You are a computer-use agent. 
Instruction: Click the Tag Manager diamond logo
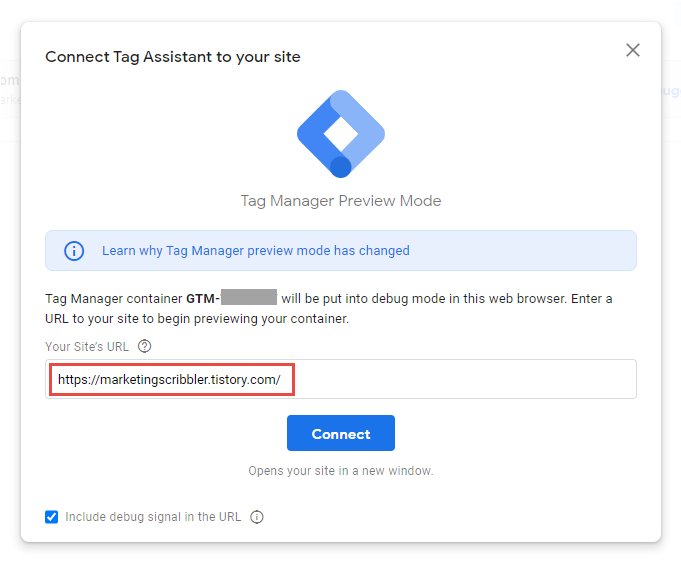[341, 134]
